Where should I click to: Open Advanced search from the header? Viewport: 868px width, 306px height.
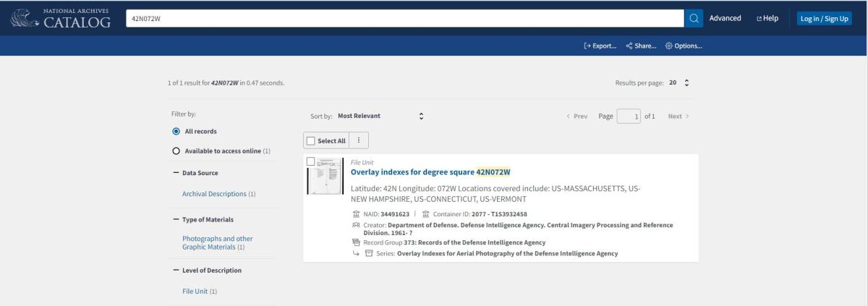tap(725, 18)
